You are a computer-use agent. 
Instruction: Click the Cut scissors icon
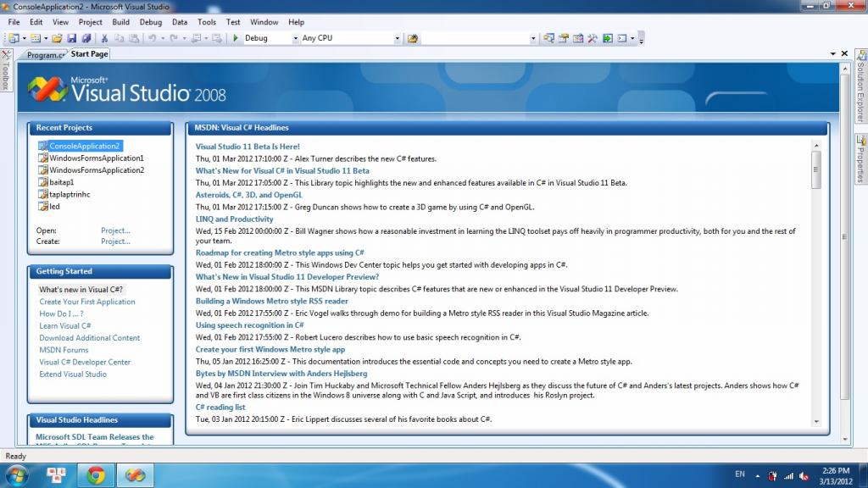click(x=104, y=38)
